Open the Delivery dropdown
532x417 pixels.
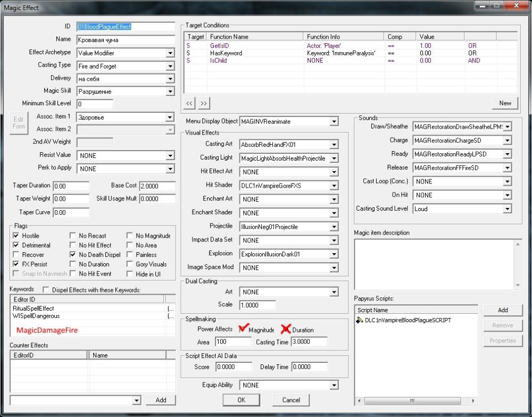(x=170, y=79)
